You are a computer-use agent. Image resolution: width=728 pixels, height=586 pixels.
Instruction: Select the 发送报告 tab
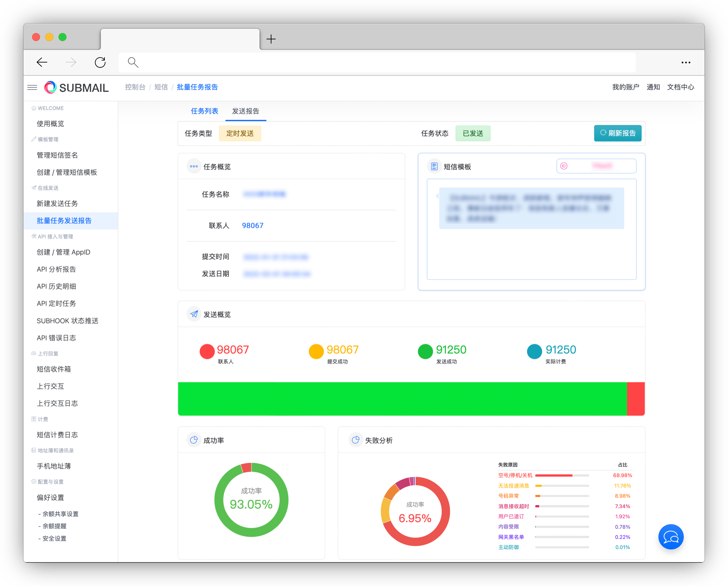[246, 111]
